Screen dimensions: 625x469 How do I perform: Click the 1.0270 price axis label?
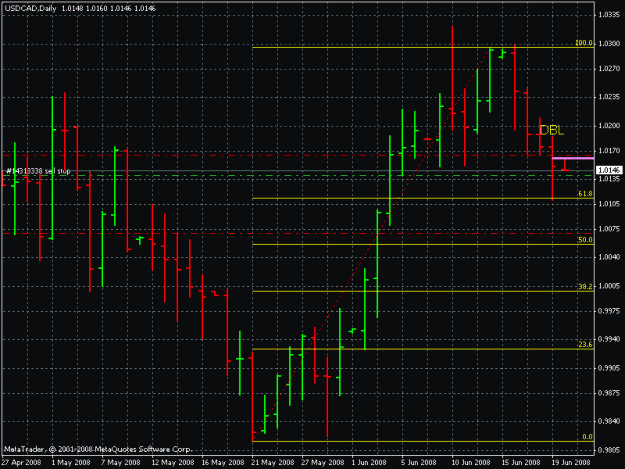point(609,69)
